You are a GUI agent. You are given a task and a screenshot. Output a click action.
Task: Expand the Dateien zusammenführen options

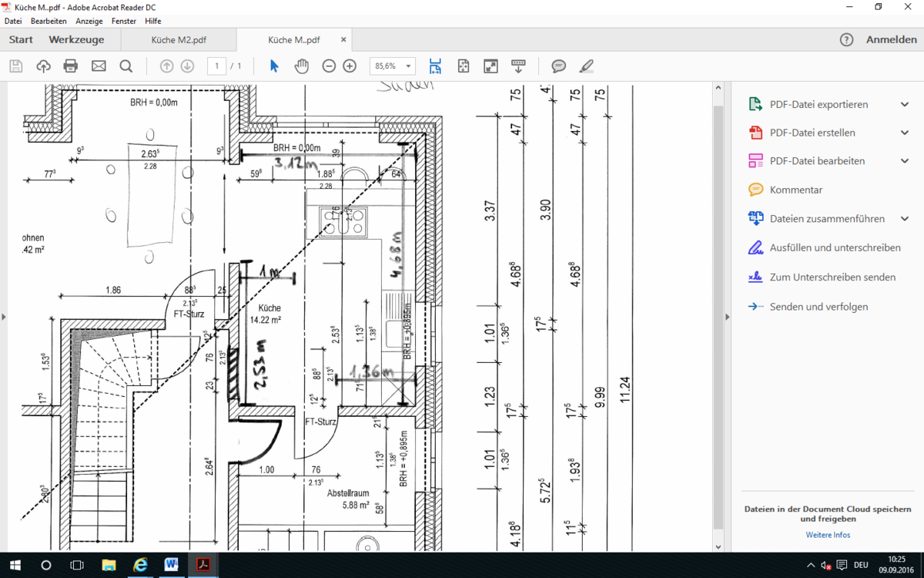click(x=905, y=219)
